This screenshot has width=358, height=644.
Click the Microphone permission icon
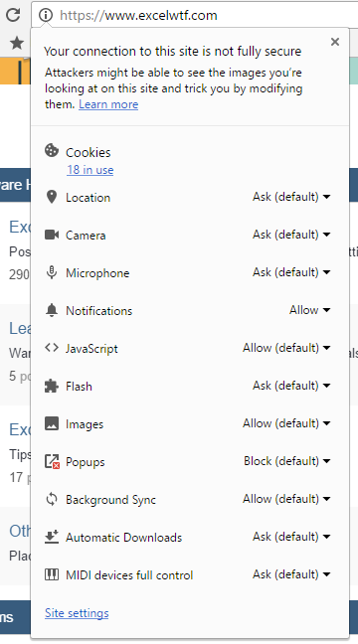pyautogui.click(x=52, y=272)
